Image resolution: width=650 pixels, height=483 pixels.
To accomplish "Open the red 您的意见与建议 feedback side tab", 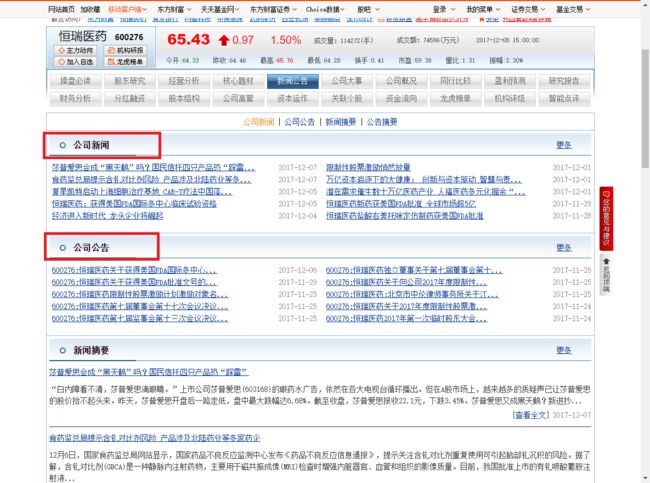I will coord(606,218).
